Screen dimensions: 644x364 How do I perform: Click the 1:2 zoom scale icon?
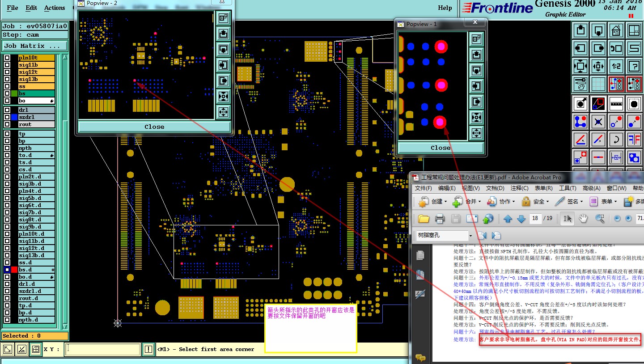[x=616, y=66]
